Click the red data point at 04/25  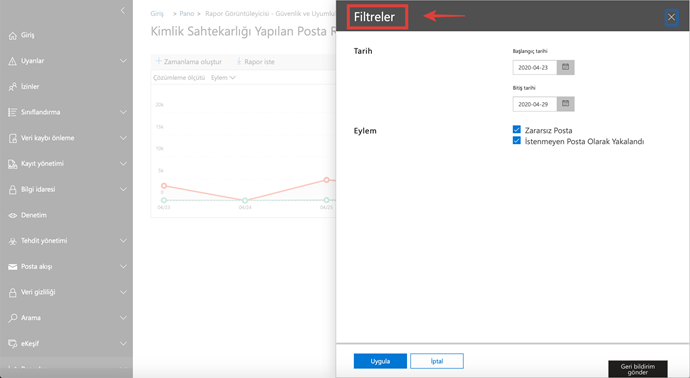click(x=326, y=180)
